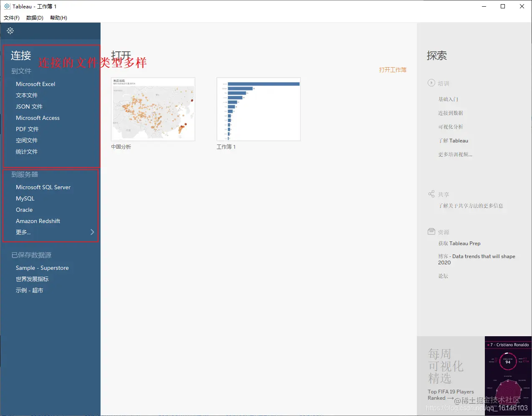
Task: Open the 数据(D) menu
Action: (35, 18)
